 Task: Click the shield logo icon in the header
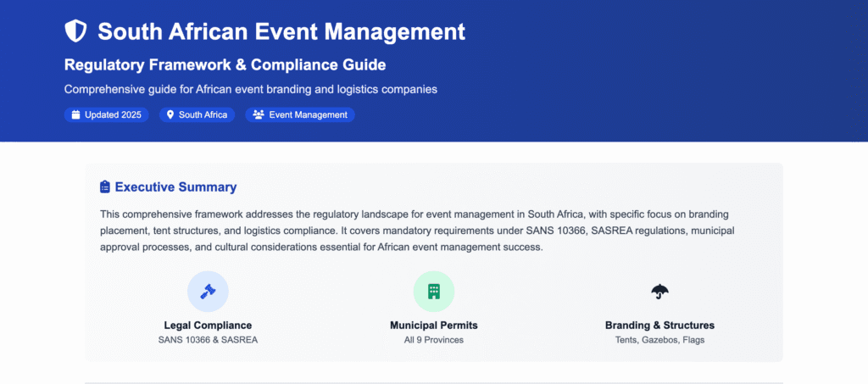click(x=76, y=32)
